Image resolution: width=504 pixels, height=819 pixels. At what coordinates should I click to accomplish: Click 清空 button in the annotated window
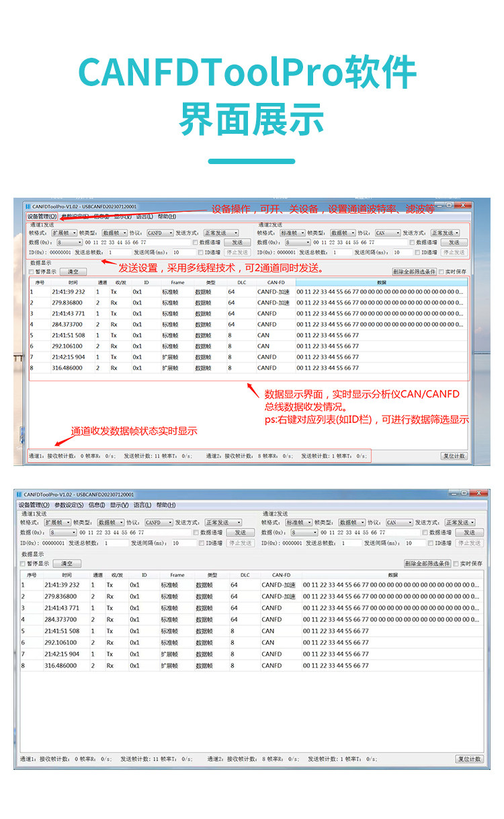[x=73, y=272]
